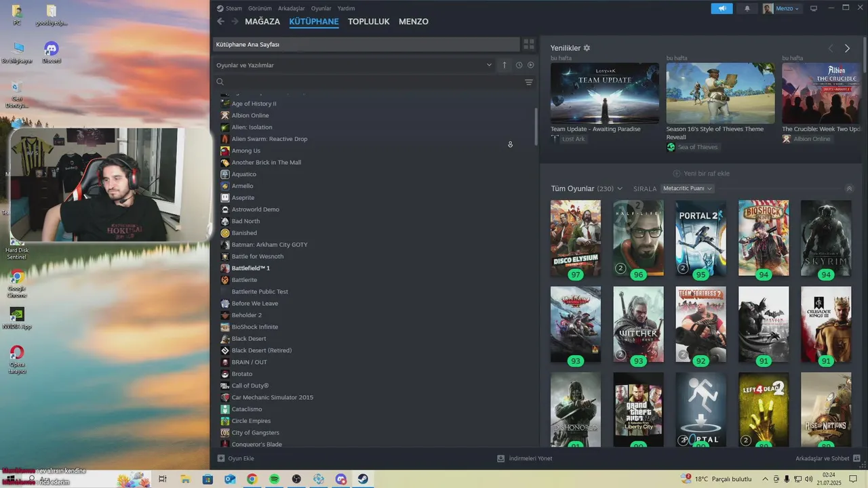Open the Oyunlar menu
Screen dimensions: 868x488
pyautogui.click(x=321, y=8)
